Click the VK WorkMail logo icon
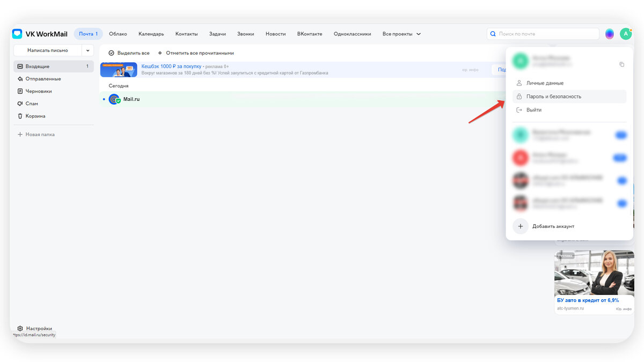Image resolution: width=644 pixels, height=362 pixels. [17, 34]
